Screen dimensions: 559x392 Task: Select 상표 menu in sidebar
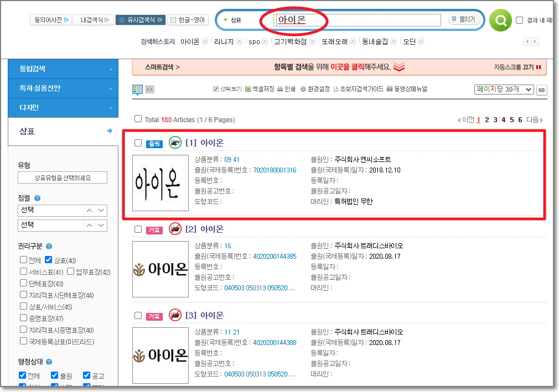pos(63,132)
